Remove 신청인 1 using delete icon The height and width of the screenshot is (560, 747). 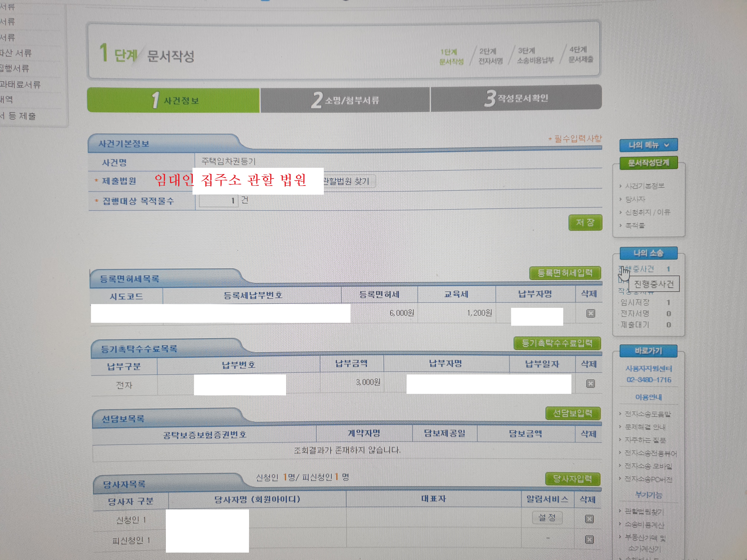(589, 519)
